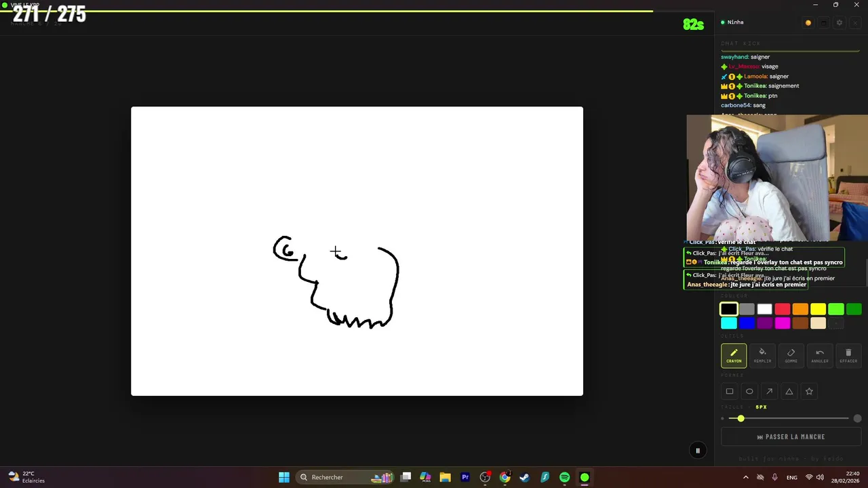Open the weather widget showing 22°C

click(x=27, y=477)
